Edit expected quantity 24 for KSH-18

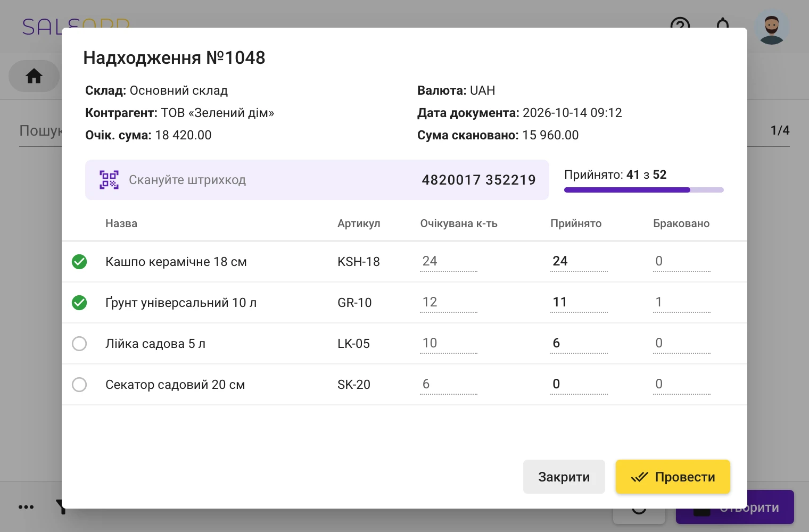point(449,261)
